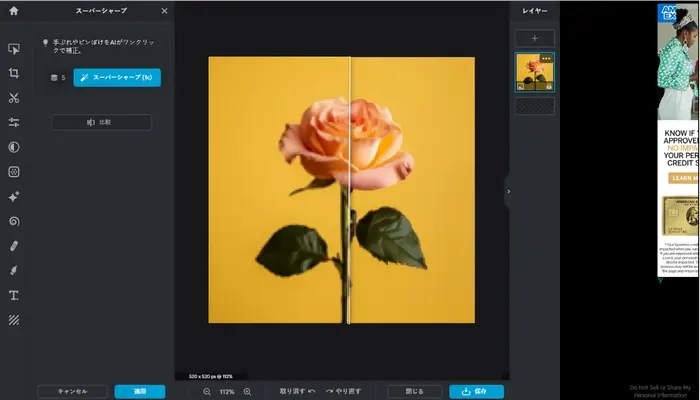This screenshot has width=700, height=400.
Task: Select the Retouch bandage tool
Action: 14,246
